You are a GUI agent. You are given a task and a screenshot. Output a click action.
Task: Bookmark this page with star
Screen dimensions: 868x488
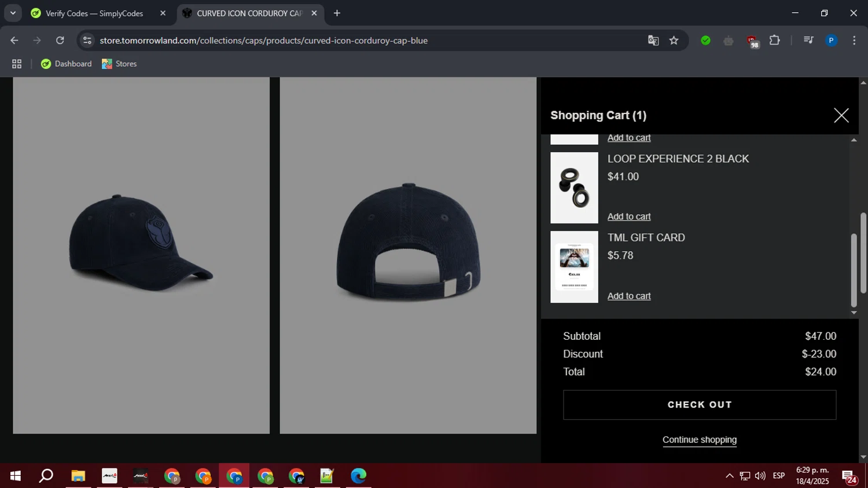click(x=674, y=41)
